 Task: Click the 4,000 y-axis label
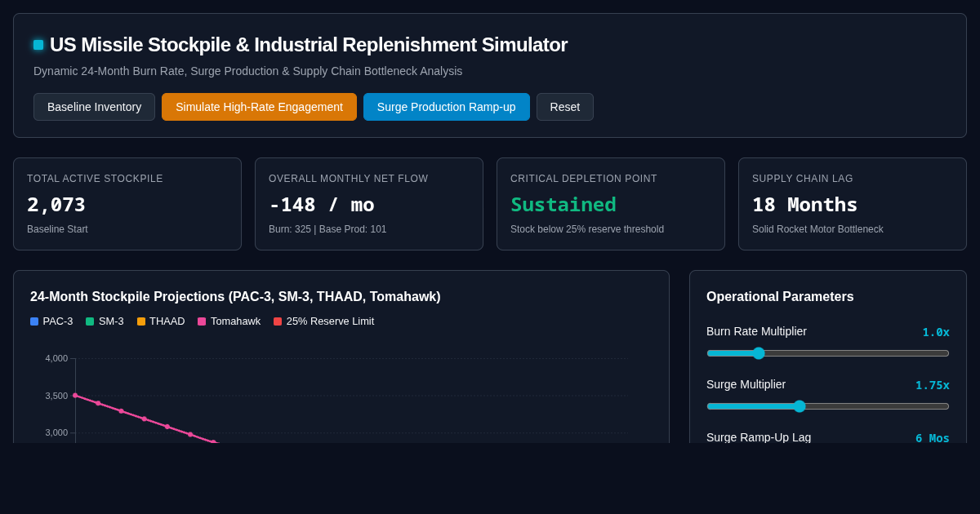pyautogui.click(x=56, y=358)
